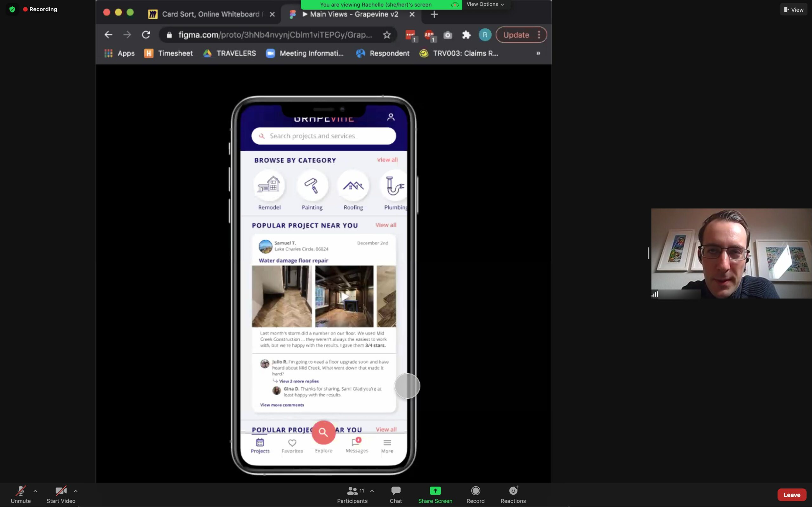The height and width of the screenshot is (507, 812).
Task: Click the Search projects and services field
Action: click(x=324, y=136)
